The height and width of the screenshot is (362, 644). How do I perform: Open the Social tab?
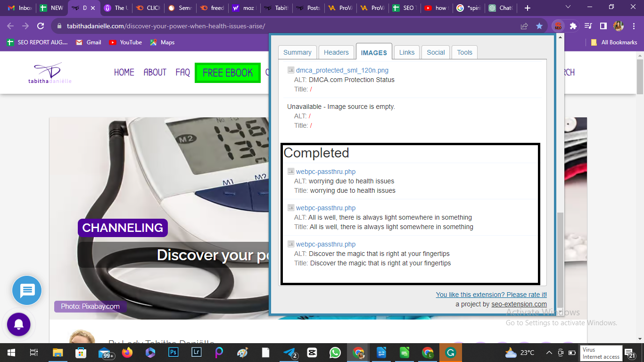pyautogui.click(x=436, y=52)
